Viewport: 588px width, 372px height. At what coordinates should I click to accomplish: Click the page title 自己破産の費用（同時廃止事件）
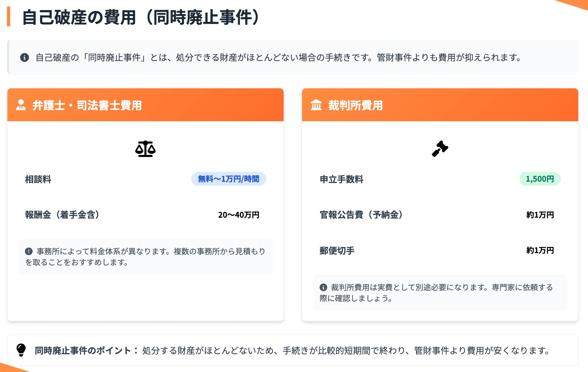141,17
